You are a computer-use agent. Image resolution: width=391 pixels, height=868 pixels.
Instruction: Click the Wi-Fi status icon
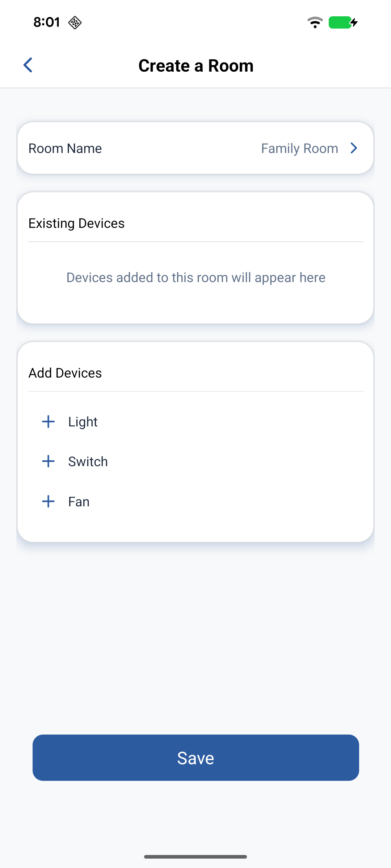315,22
